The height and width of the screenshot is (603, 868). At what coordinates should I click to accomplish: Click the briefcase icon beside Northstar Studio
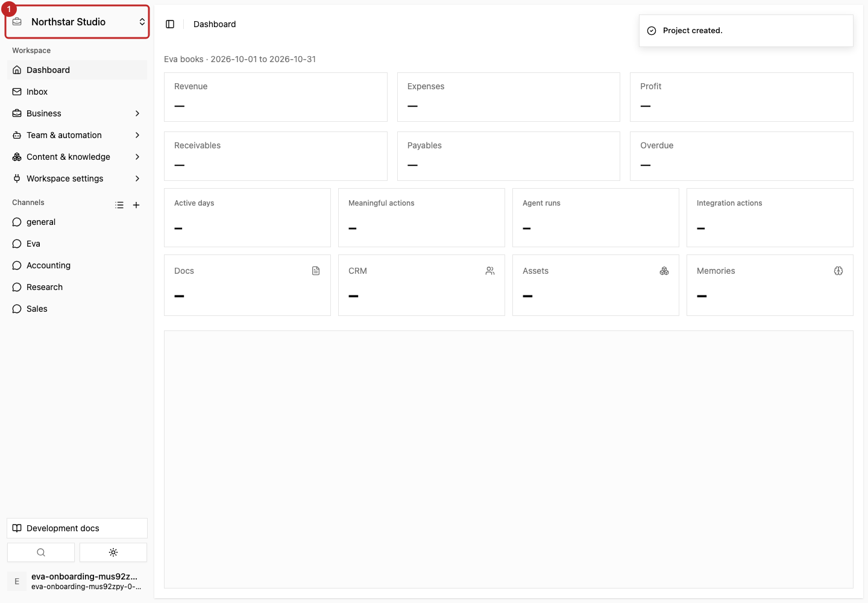[x=17, y=22]
